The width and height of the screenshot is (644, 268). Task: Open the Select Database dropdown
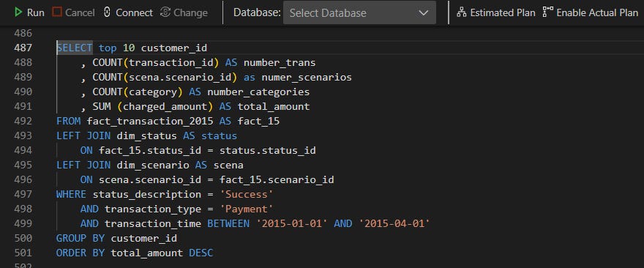(359, 12)
